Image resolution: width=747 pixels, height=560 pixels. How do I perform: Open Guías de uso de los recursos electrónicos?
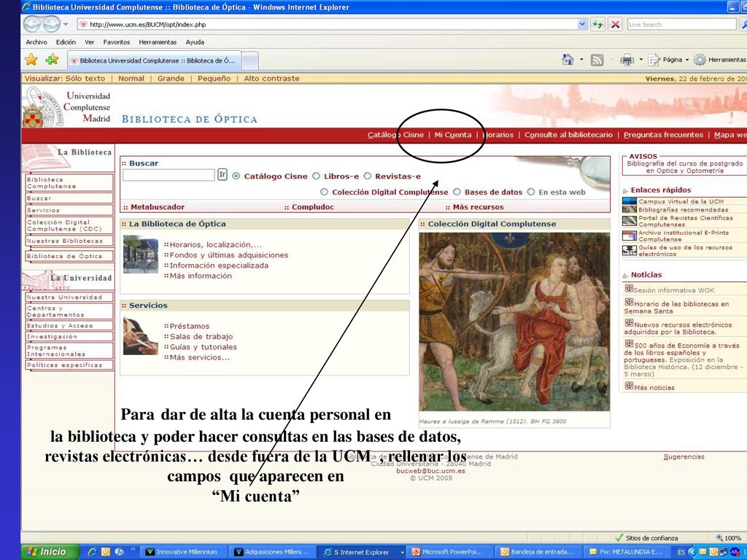tap(685, 251)
